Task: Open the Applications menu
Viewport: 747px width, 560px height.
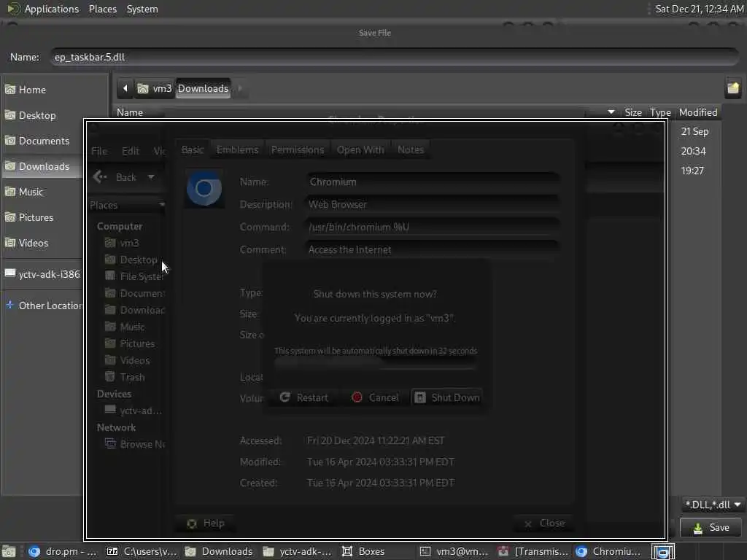Action: coord(44,9)
